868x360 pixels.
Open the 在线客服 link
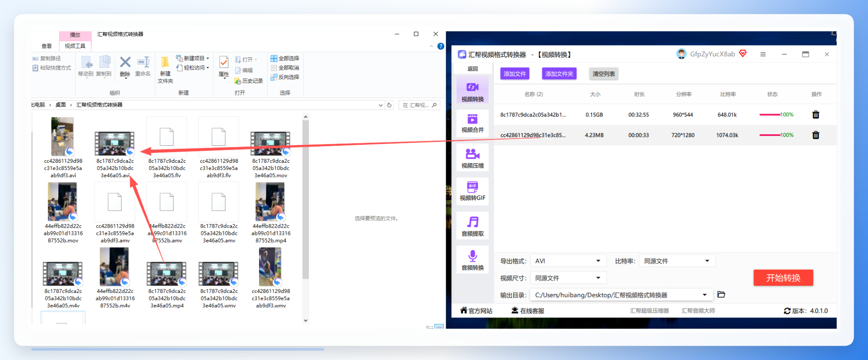pos(528,311)
